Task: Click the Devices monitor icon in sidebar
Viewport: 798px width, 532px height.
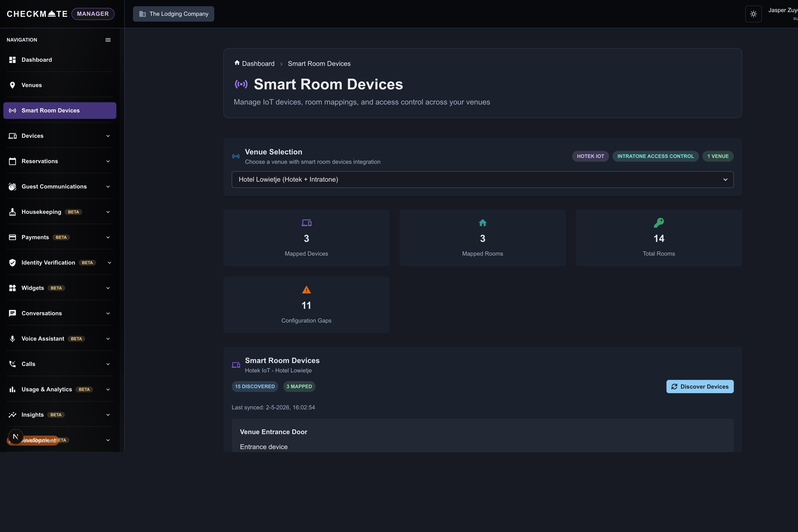Action: pos(12,136)
